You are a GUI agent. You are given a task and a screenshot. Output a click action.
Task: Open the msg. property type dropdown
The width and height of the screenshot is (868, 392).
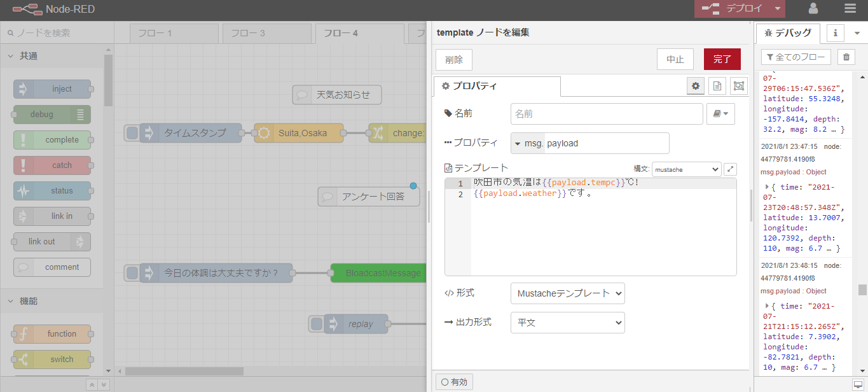point(528,143)
